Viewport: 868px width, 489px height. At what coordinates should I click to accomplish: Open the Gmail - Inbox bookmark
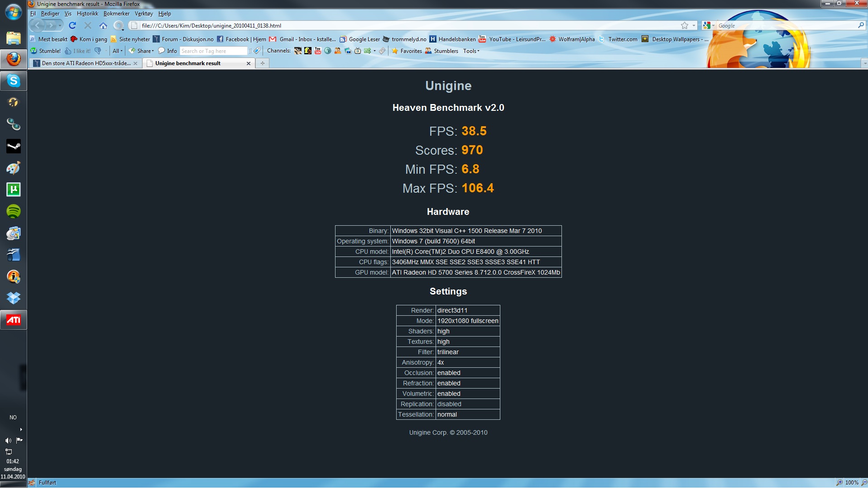tap(302, 39)
